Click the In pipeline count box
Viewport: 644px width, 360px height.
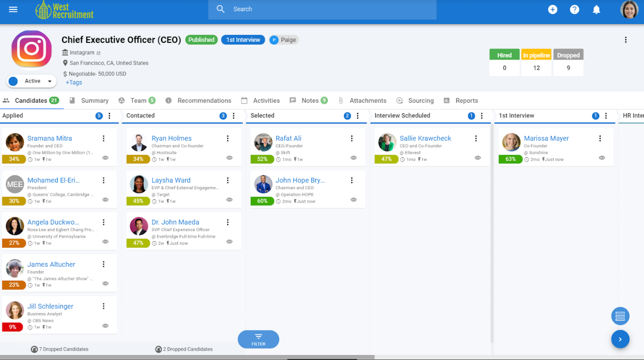tap(536, 62)
